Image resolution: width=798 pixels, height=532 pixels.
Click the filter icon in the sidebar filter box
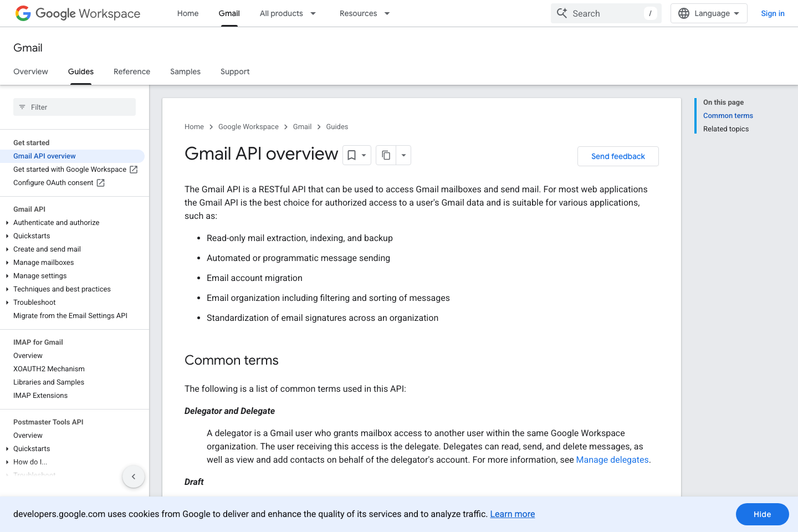click(x=22, y=107)
